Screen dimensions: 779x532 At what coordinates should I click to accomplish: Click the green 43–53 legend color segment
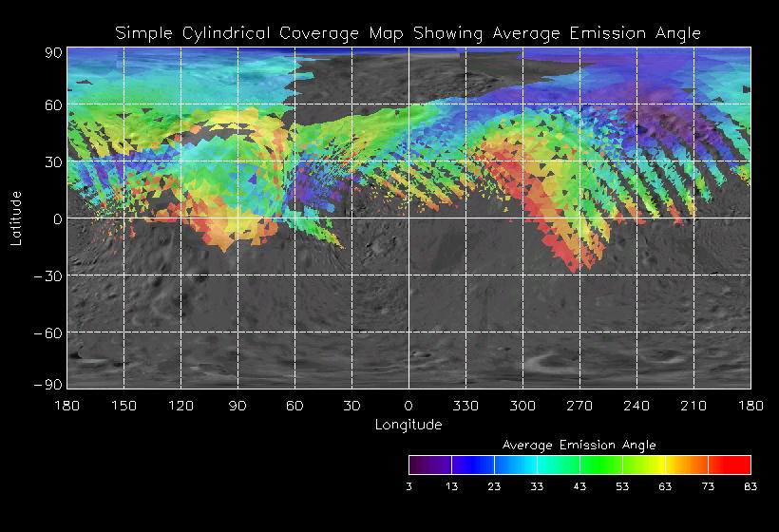click(x=601, y=465)
